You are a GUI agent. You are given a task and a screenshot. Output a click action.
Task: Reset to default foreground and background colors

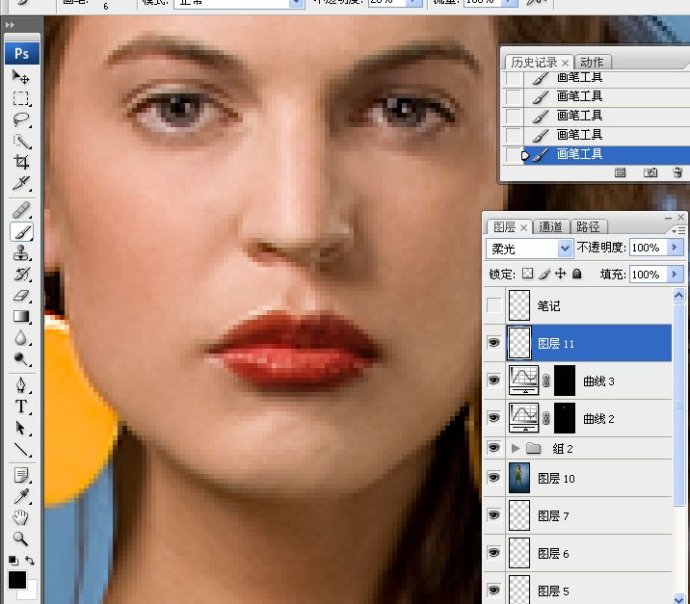pyautogui.click(x=13, y=560)
